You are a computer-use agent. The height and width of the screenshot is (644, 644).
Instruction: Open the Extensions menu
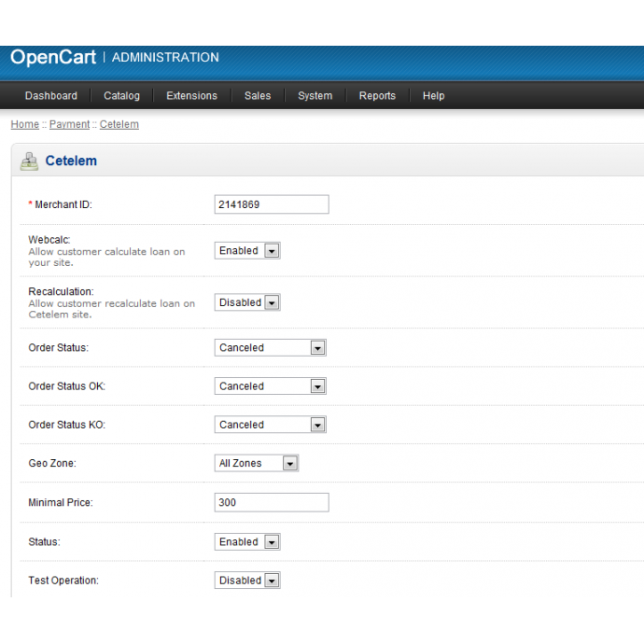click(191, 96)
